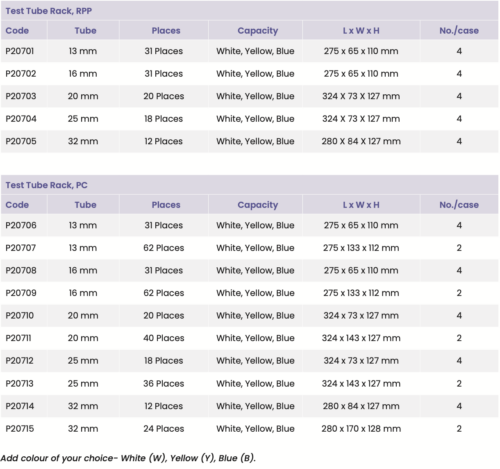Click the Test Tube Rack, RPP title

[x=49, y=11]
